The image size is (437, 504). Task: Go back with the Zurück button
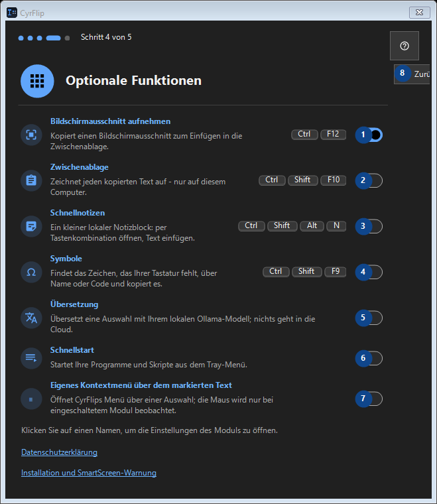[412, 74]
